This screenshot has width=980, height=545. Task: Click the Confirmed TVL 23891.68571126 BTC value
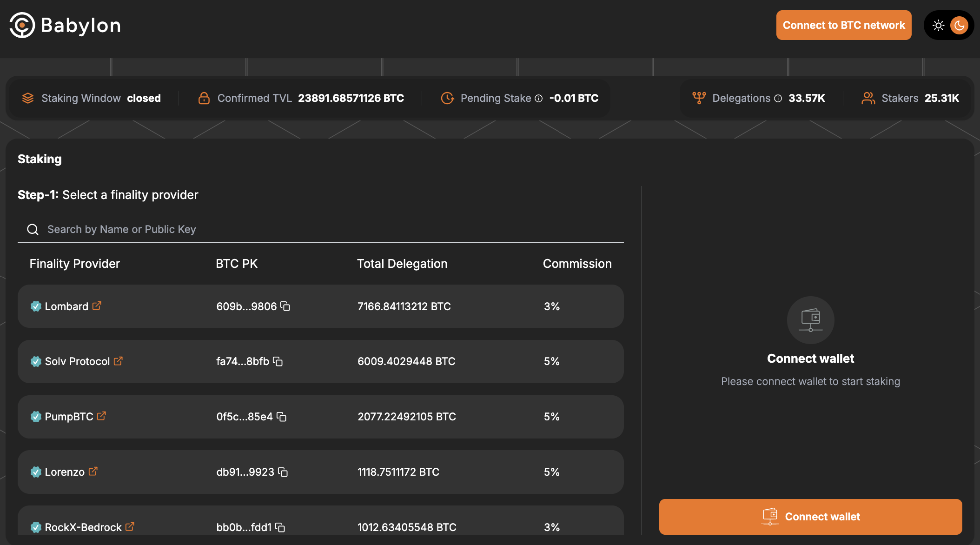click(x=351, y=98)
